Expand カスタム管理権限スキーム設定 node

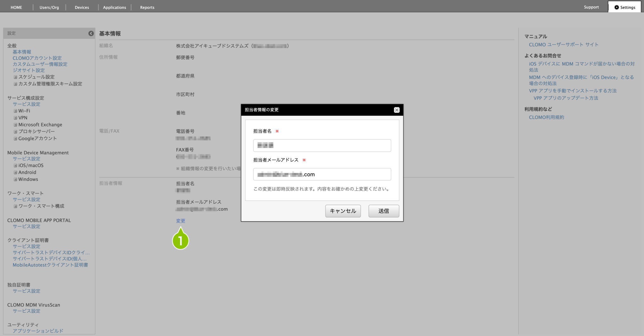[15, 84]
